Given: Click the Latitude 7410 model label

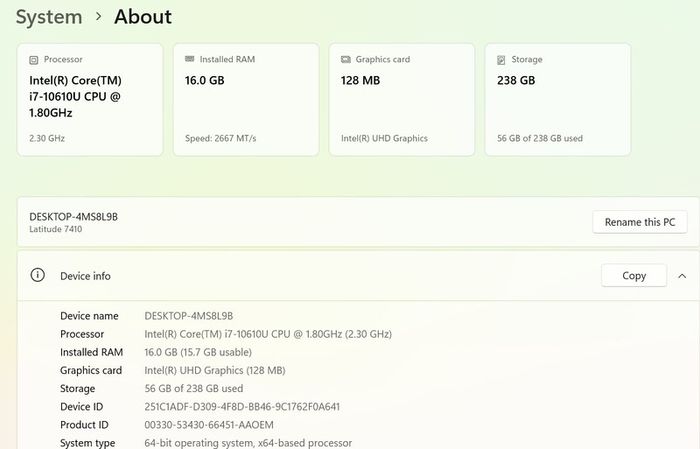Looking at the screenshot, I should [56, 229].
